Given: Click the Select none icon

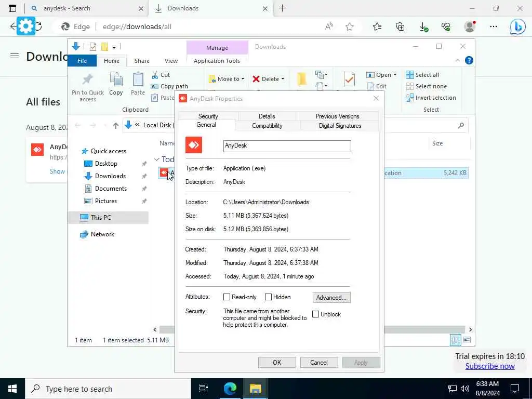Looking at the screenshot, I should pos(410,86).
